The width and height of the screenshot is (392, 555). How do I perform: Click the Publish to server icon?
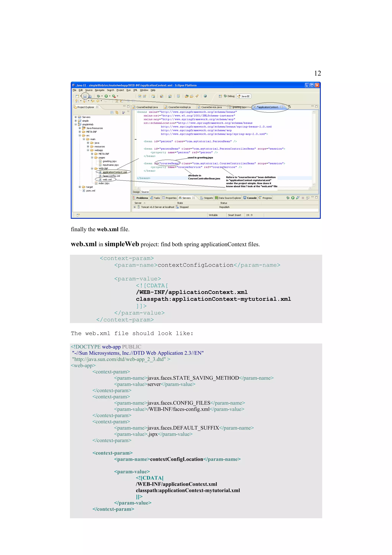308,198
